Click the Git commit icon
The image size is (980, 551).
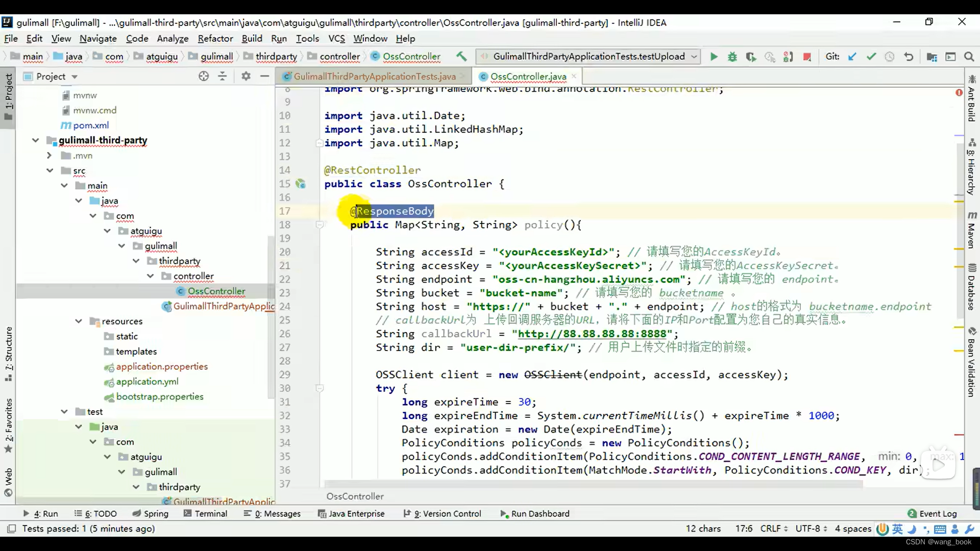(x=871, y=57)
